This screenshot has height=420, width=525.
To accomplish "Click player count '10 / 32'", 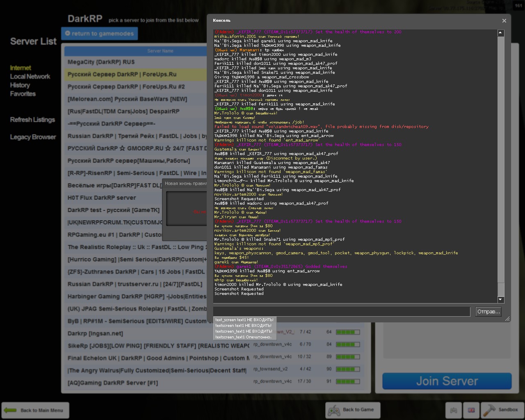I will [x=304, y=356].
